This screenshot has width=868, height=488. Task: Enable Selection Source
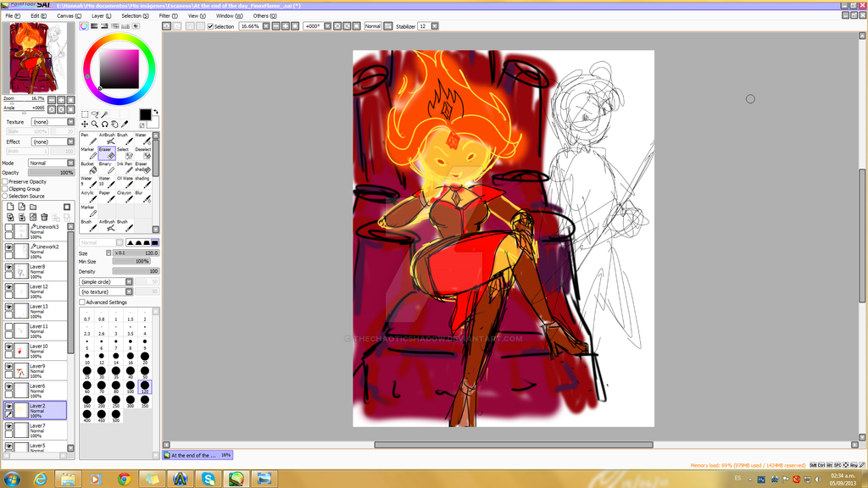[x=5, y=196]
